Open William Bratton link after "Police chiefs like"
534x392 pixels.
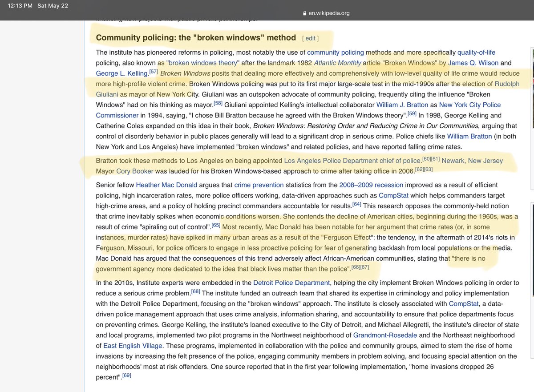[469, 136]
